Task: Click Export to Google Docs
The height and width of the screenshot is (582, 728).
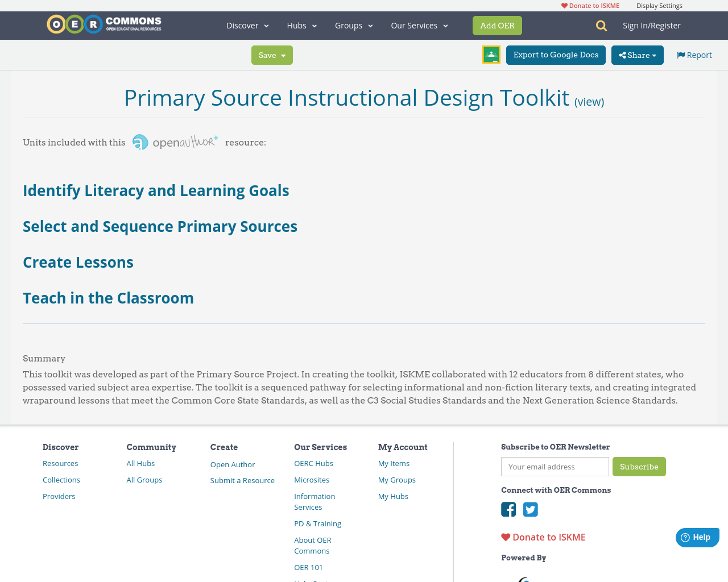Action: click(x=555, y=55)
